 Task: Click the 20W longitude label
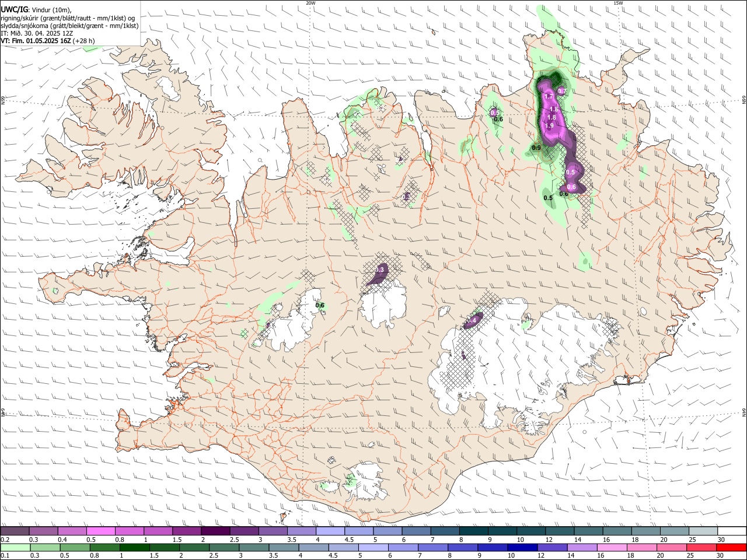(x=310, y=3)
